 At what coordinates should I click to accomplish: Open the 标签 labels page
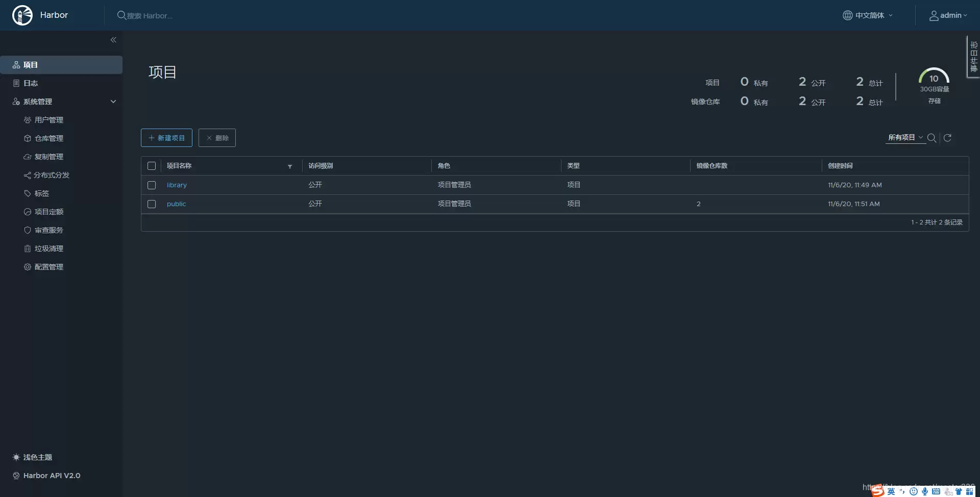pos(42,193)
